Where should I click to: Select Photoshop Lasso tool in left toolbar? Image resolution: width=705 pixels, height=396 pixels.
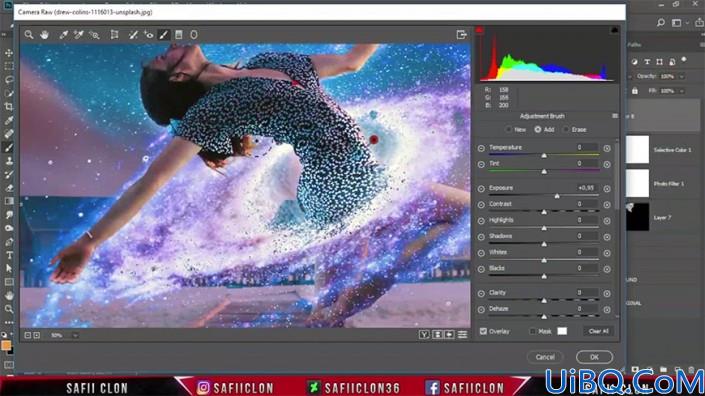coord(9,80)
